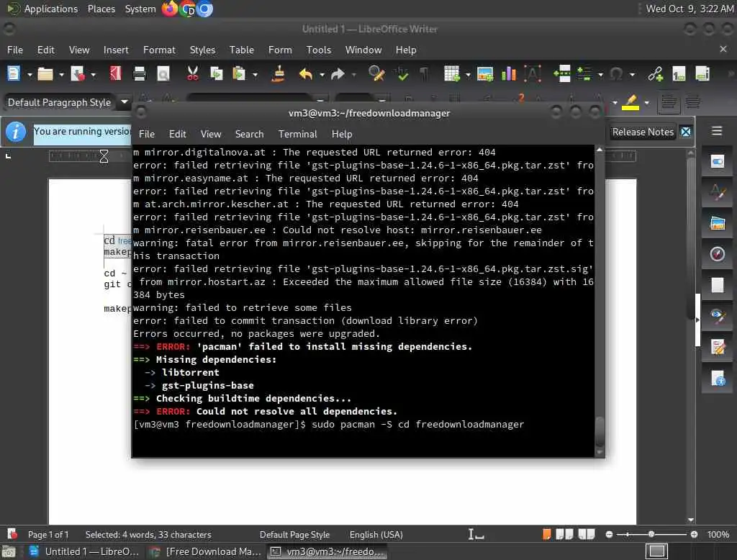Viewport: 737px width, 560px height.
Task: Select single-page view in status bar
Action: [546, 534]
